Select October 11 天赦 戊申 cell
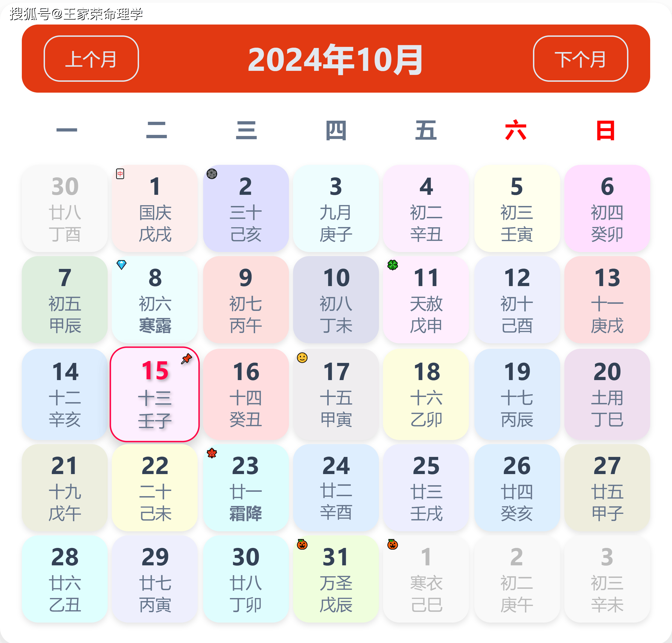Image resolution: width=672 pixels, height=643 pixels. 426,300
